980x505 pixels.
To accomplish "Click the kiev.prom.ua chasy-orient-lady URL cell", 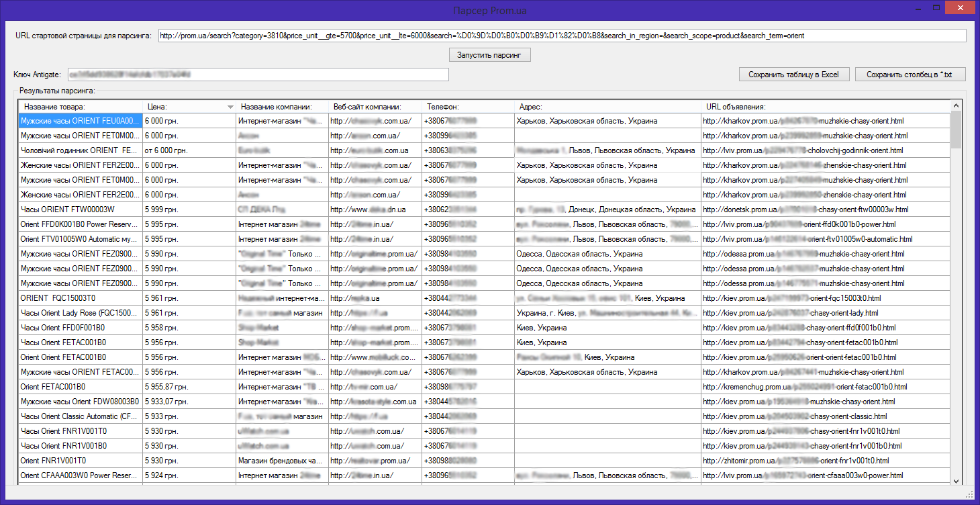I will pyautogui.click(x=826, y=313).
